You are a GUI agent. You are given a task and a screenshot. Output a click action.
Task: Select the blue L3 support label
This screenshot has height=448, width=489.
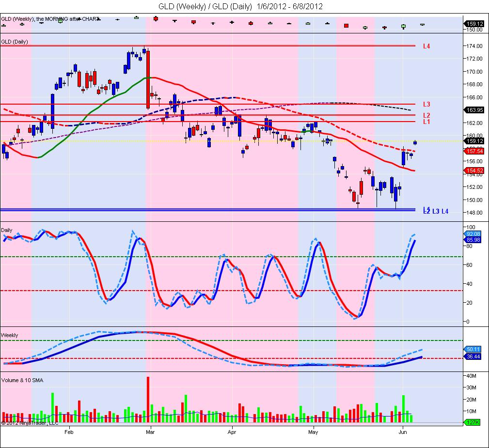tap(436, 211)
